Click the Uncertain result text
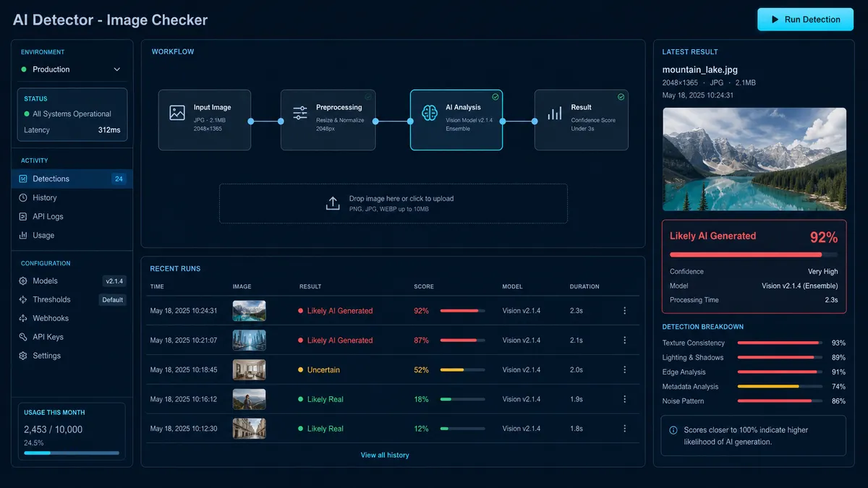This screenshot has width=868, height=488. (323, 369)
